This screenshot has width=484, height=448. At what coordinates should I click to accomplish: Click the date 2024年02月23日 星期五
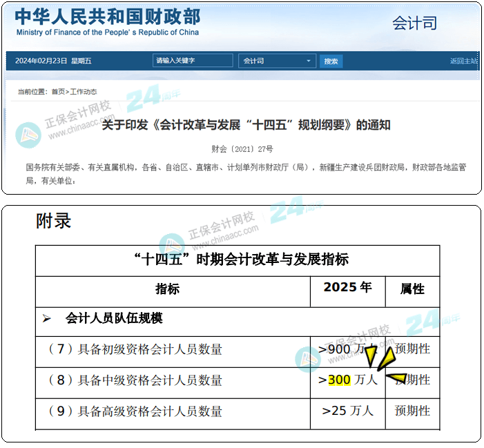tap(53, 61)
